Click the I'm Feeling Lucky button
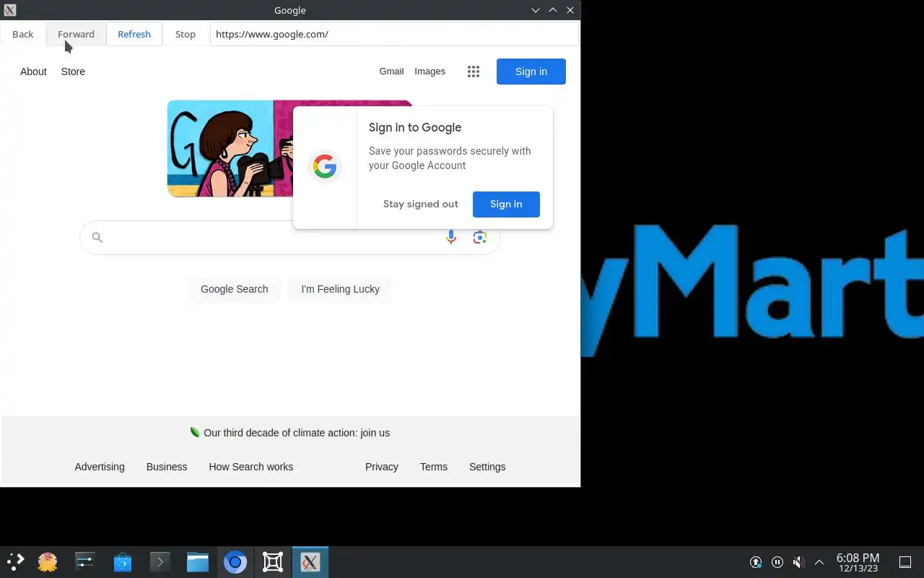The image size is (924, 578). (340, 289)
